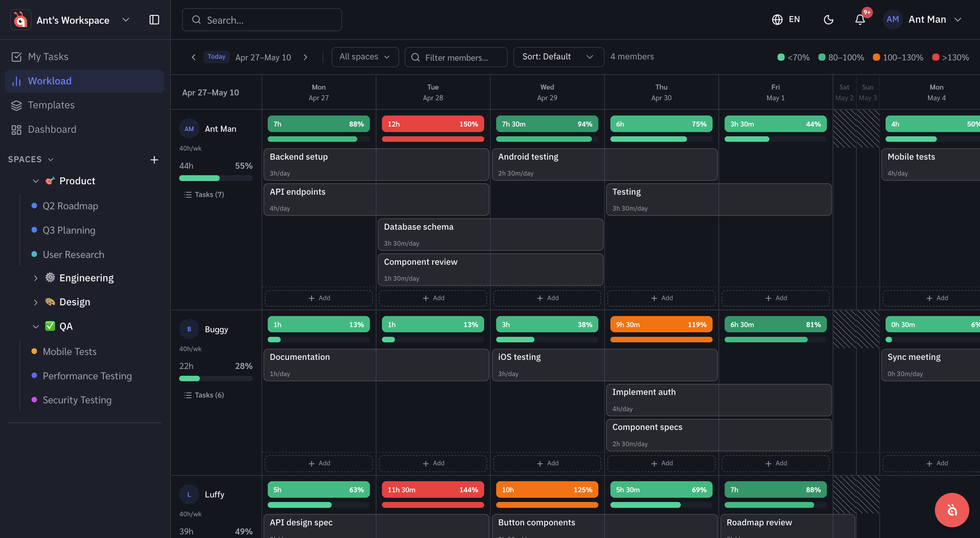Open the Android testing task
Screen dimensions: 980x538
click(x=605, y=165)
